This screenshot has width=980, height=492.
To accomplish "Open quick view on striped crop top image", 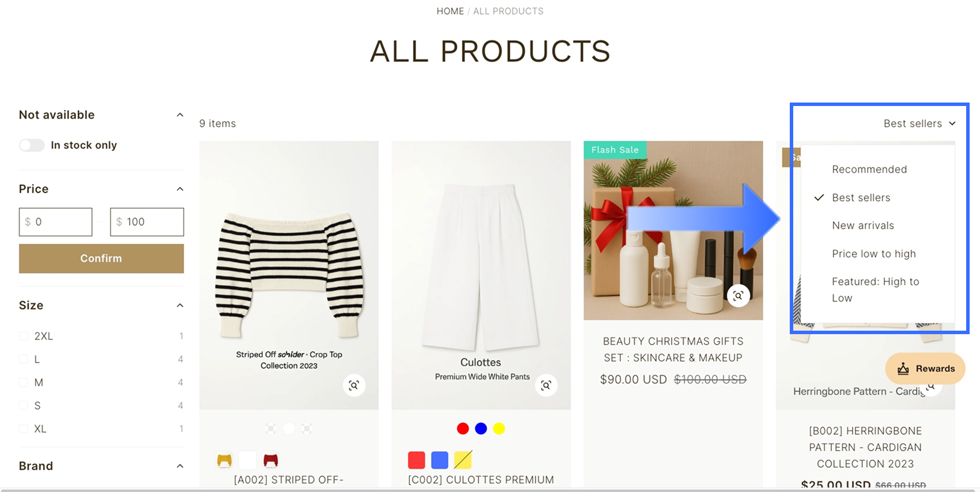I will pyautogui.click(x=354, y=385).
